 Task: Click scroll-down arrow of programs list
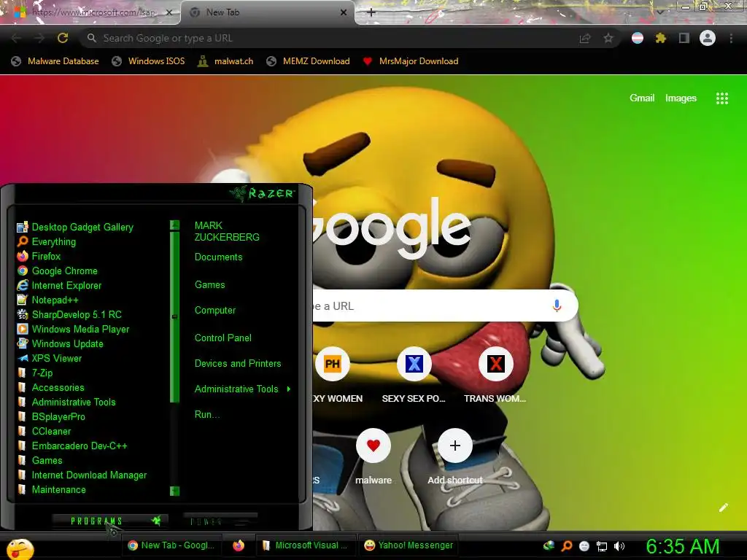175,491
